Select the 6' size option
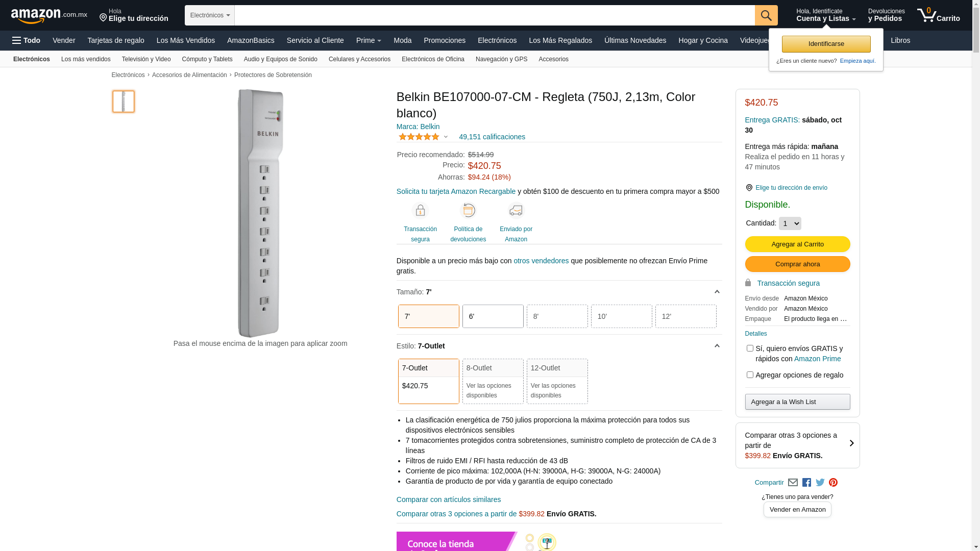 point(493,316)
